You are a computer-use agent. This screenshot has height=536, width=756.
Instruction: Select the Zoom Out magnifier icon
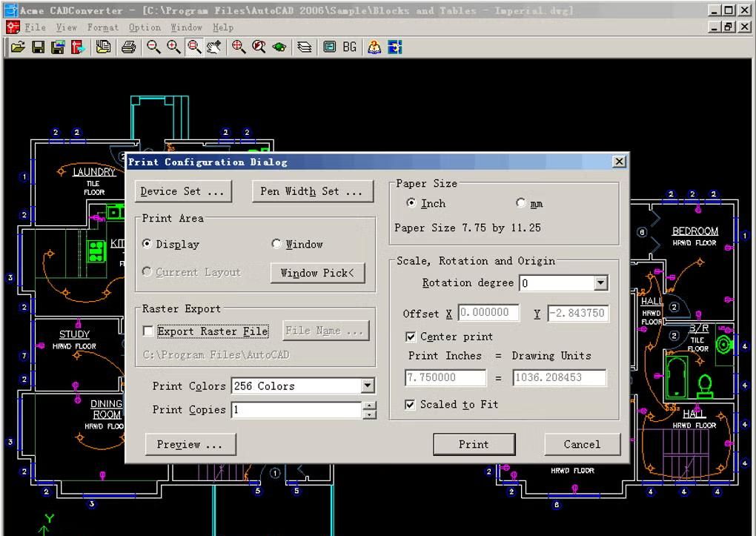point(153,47)
